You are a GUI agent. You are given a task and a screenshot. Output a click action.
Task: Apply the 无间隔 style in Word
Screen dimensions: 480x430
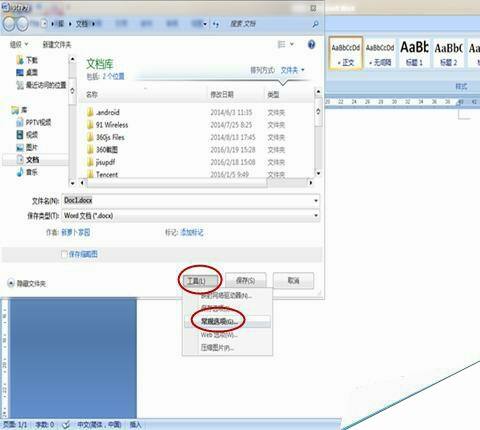pyautogui.click(x=380, y=54)
